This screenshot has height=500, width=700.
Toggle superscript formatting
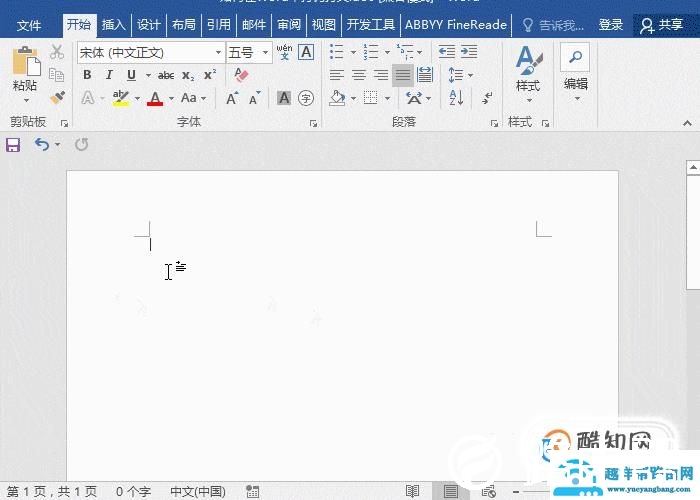click(x=210, y=75)
